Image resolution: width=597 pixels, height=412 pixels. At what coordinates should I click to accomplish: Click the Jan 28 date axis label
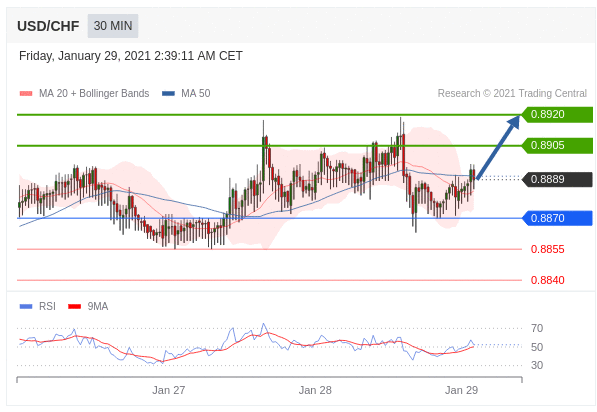pos(315,390)
